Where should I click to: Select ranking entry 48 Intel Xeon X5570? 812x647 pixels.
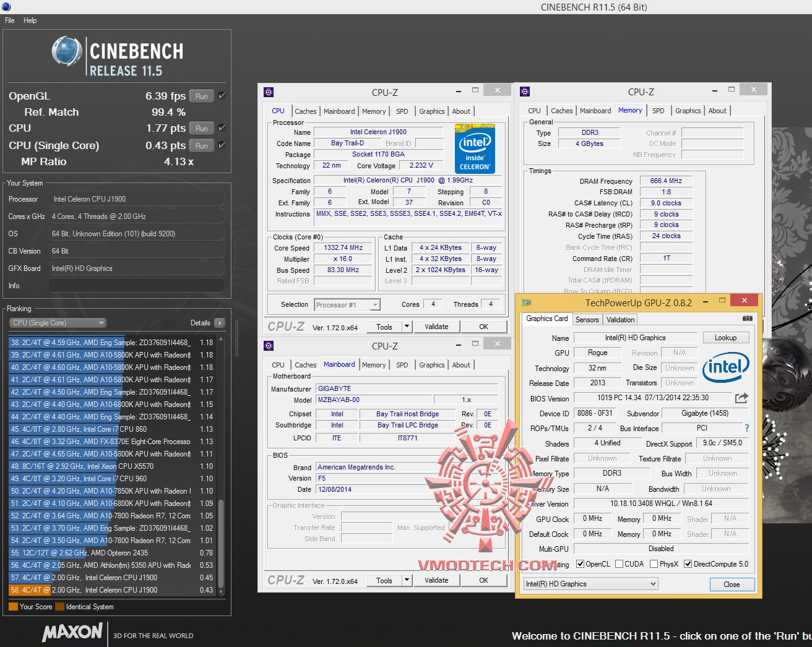[112, 466]
